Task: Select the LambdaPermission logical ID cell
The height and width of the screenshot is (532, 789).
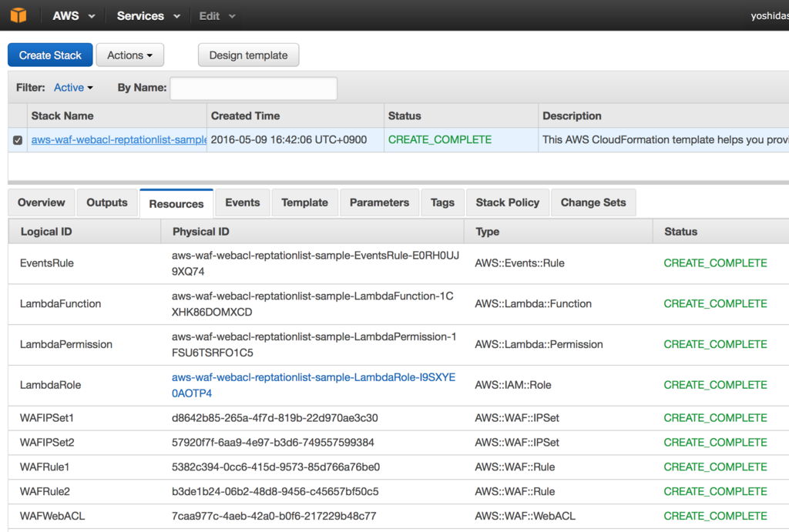Action: [x=66, y=344]
